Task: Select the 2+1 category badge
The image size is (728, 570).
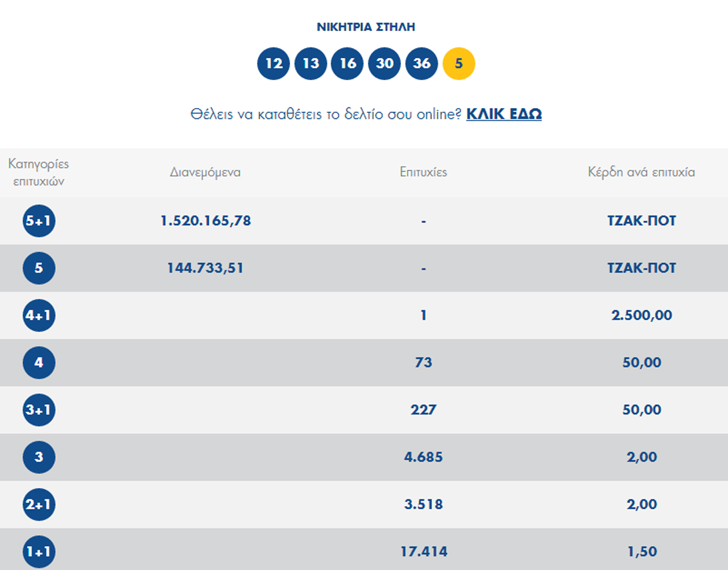Action: click(x=39, y=504)
